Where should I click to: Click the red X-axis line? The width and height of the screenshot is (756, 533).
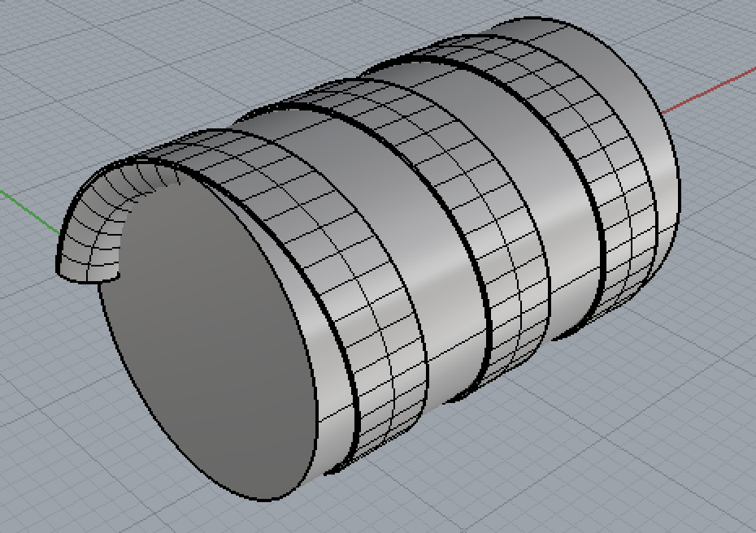[715, 91]
